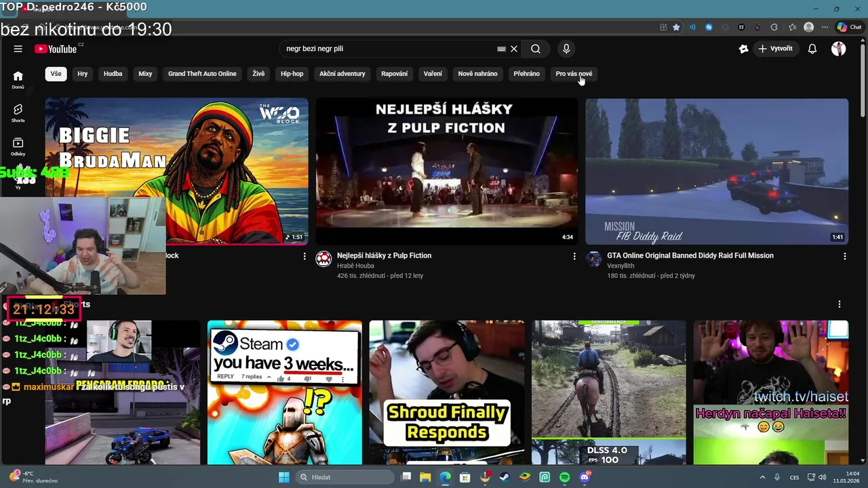Select the Nově nahráno chip
The width and height of the screenshot is (868, 488).
click(x=477, y=74)
